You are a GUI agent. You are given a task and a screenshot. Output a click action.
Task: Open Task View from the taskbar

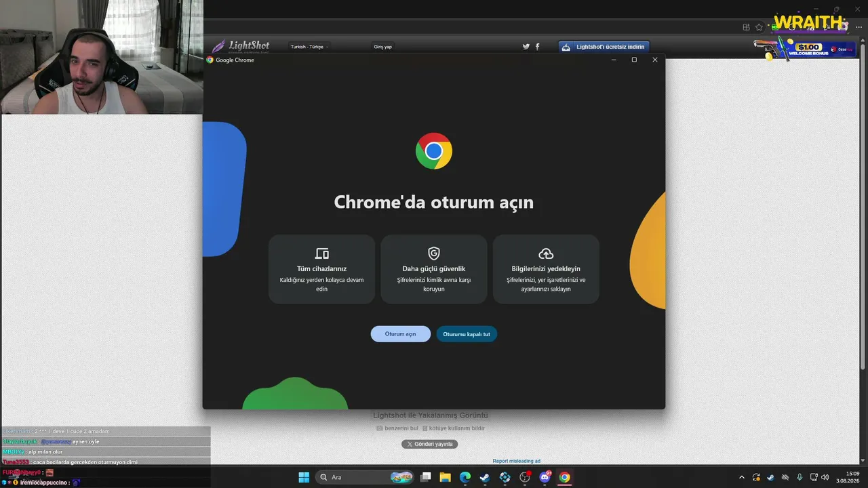pos(426,477)
